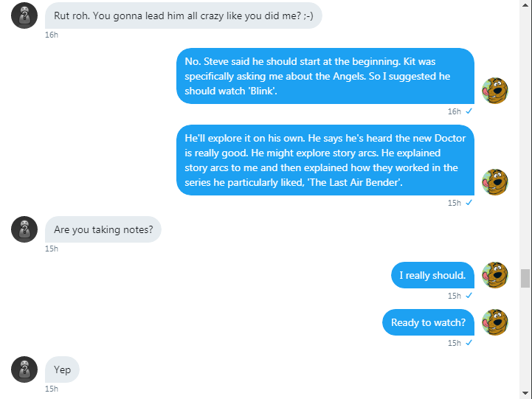Image resolution: width=532 pixels, height=399 pixels.
Task: Click the scrollbar up arrow
Action: coord(525,6)
